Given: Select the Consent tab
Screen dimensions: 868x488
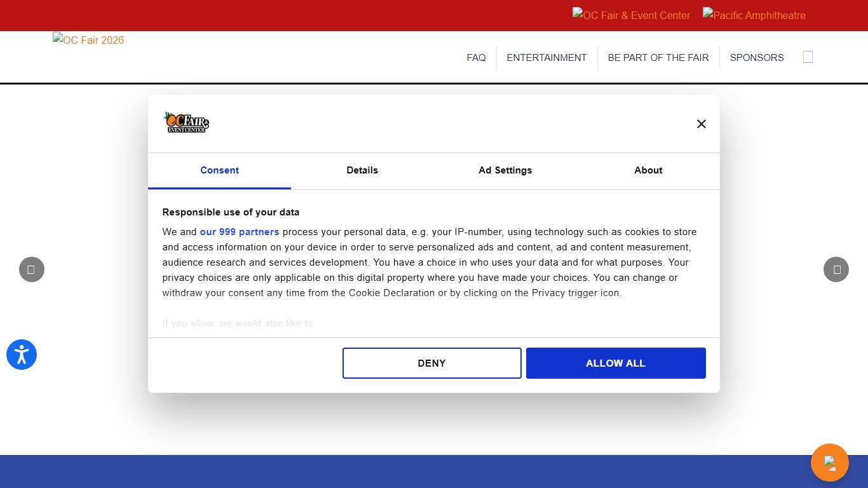Looking at the screenshot, I should 219,170.
